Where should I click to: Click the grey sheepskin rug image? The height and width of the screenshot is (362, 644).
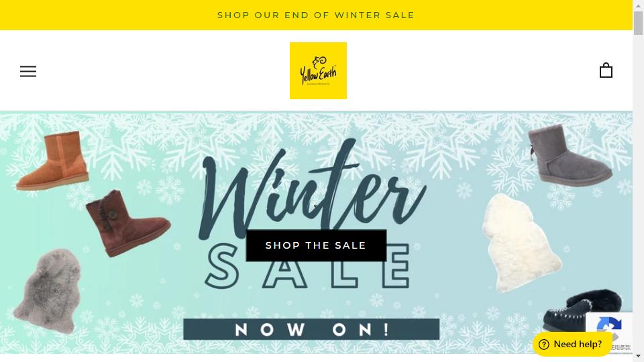coord(47,290)
